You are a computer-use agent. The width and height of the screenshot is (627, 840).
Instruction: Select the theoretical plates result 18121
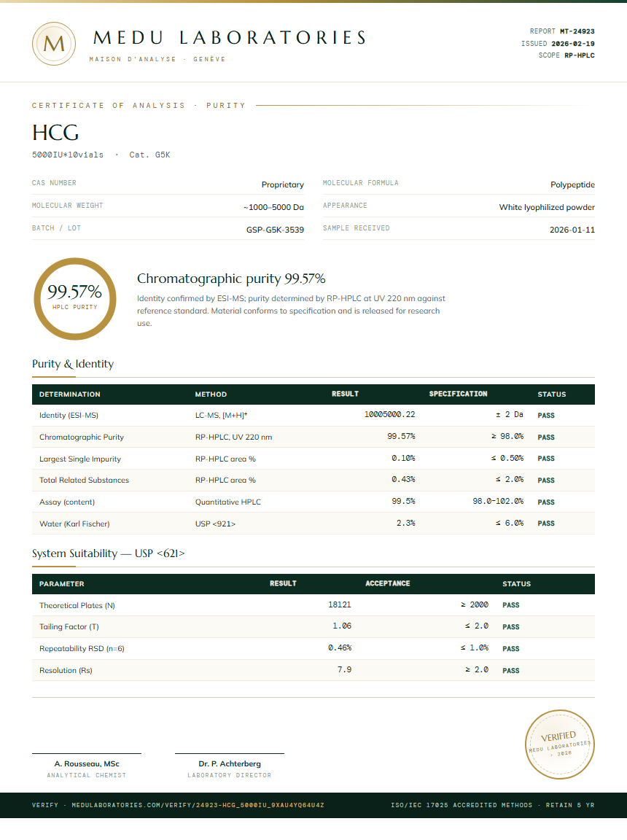pyautogui.click(x=340, y=604)
